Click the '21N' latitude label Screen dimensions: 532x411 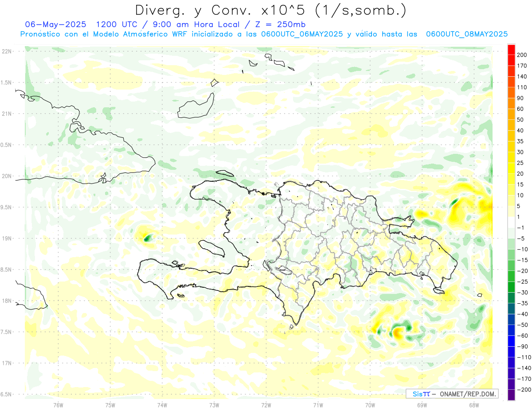6,114
